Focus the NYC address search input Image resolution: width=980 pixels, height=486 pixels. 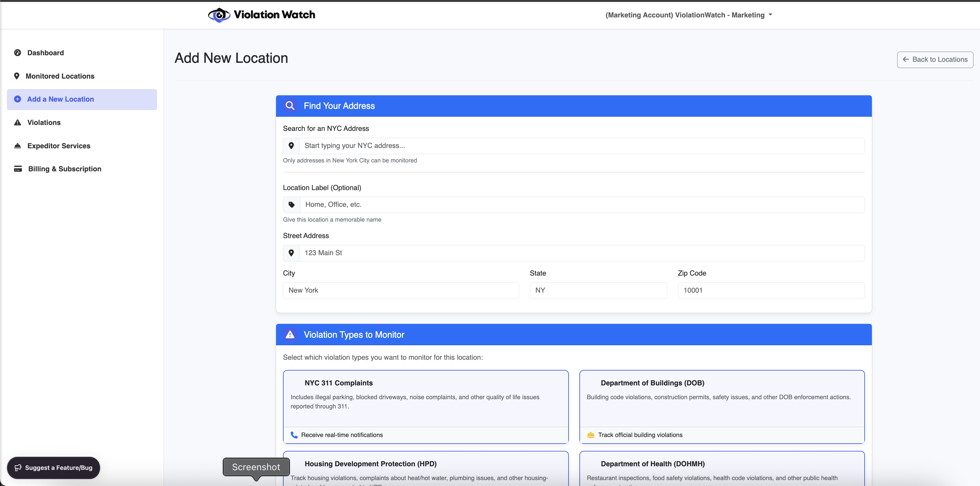coord(582,146)
